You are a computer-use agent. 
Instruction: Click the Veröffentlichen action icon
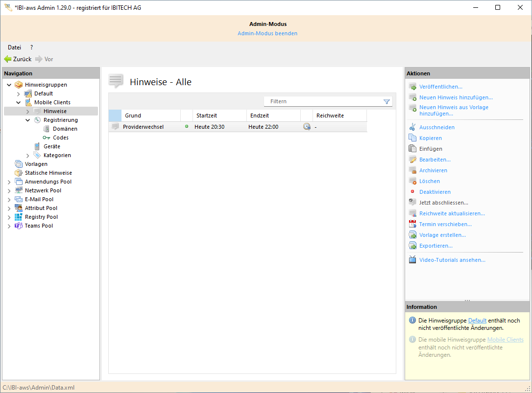click(x=412, y=87)
